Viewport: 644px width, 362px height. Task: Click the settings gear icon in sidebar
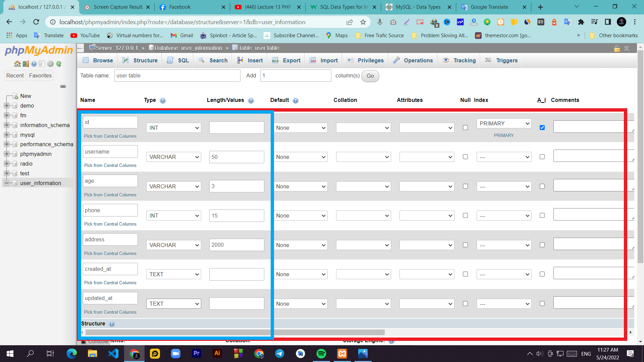50,64
